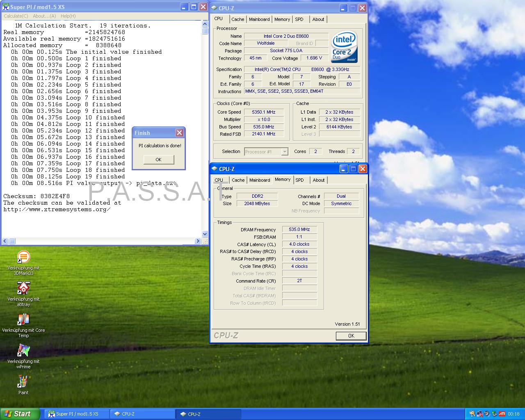Click Super PI vertical scrollbar up arrow

[x=205, y=24]
